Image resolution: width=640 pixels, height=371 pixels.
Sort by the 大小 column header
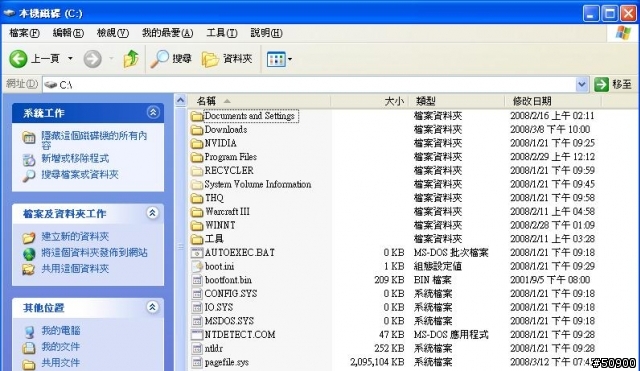[369, 101]
